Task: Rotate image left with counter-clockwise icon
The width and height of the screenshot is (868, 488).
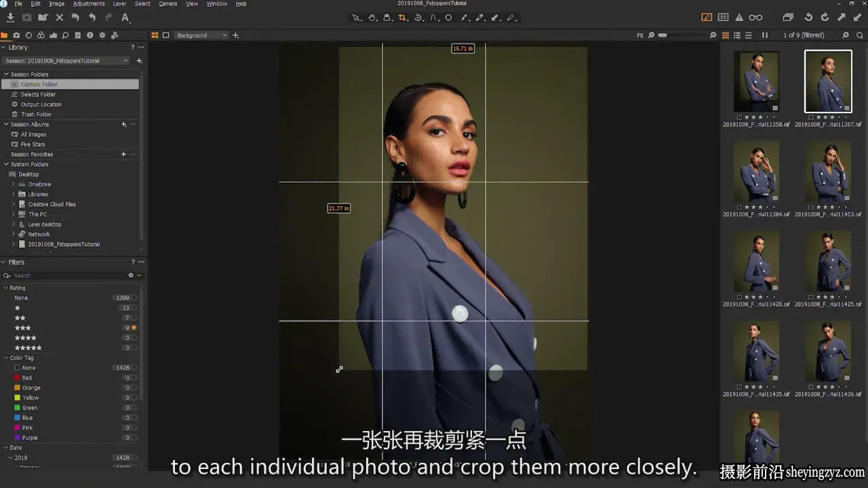Action: tap(808, 18)
